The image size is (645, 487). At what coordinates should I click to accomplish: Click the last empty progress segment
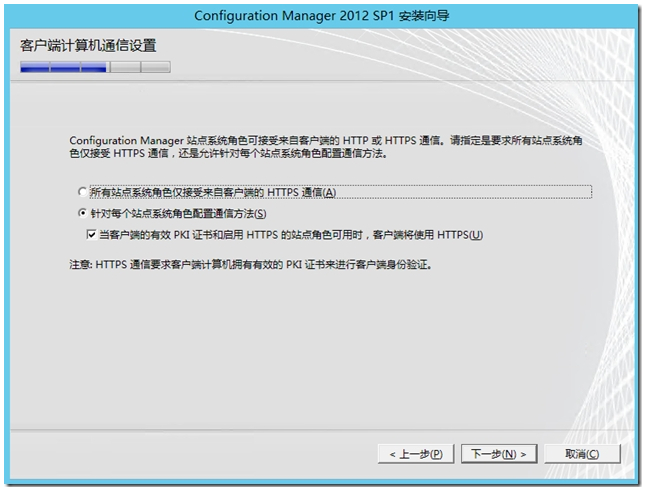coord(155,67)
